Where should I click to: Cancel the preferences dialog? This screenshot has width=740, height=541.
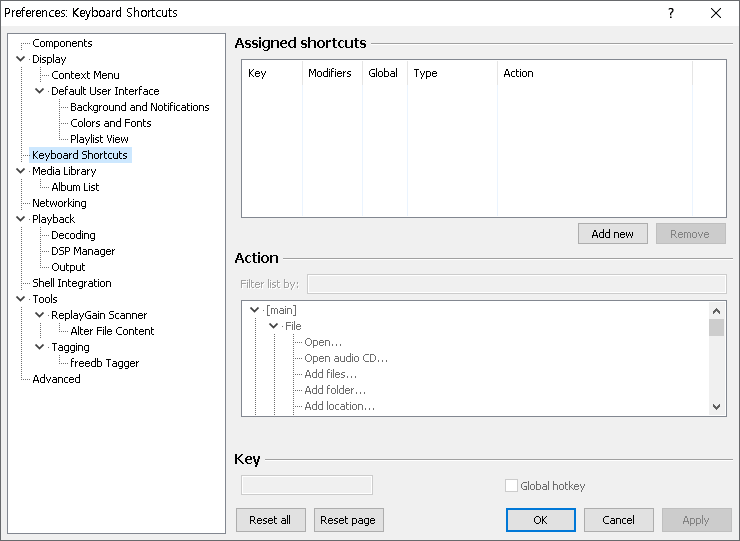coord(619,520)
